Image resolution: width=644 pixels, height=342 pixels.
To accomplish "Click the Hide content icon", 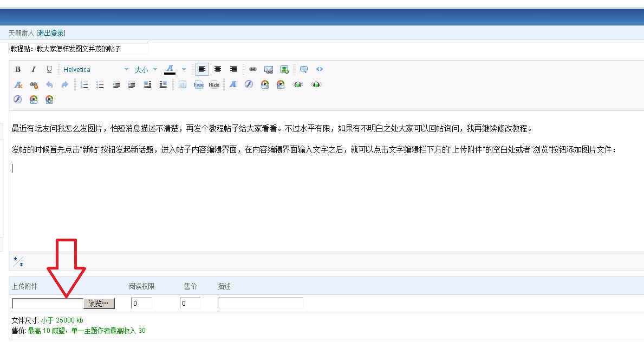I will [214, 84].
